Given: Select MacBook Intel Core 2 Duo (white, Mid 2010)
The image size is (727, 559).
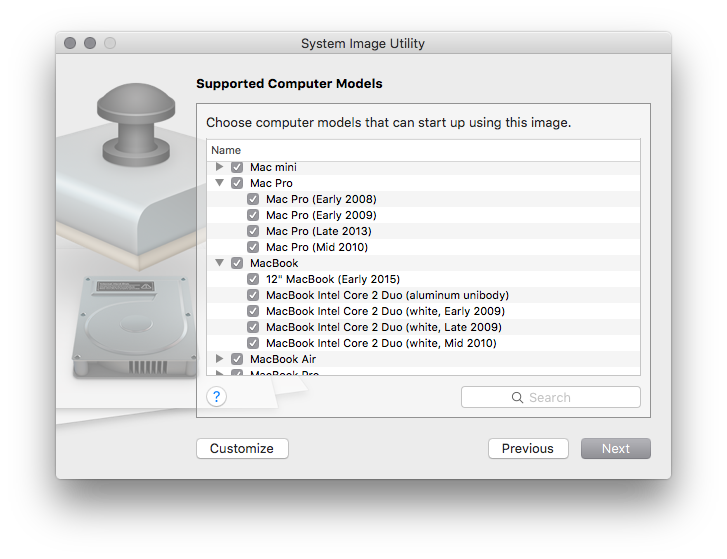Looking at the screenshot, I should click(381, 343).
